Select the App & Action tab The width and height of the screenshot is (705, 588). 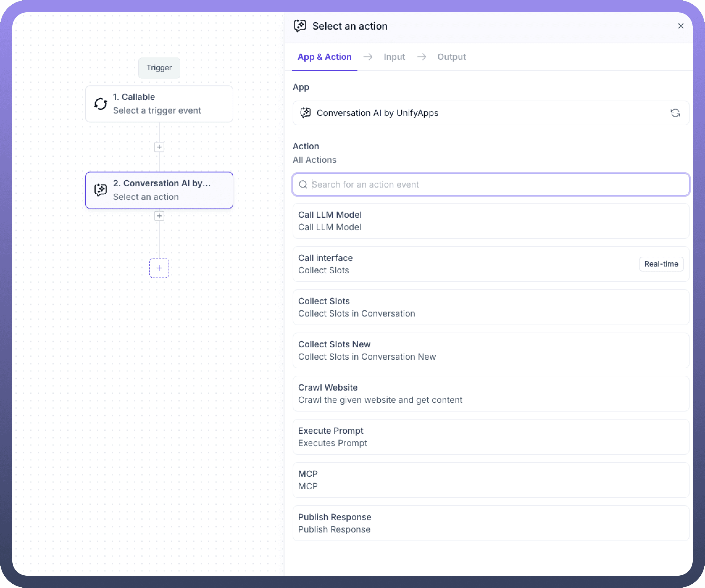click(324, 57)
